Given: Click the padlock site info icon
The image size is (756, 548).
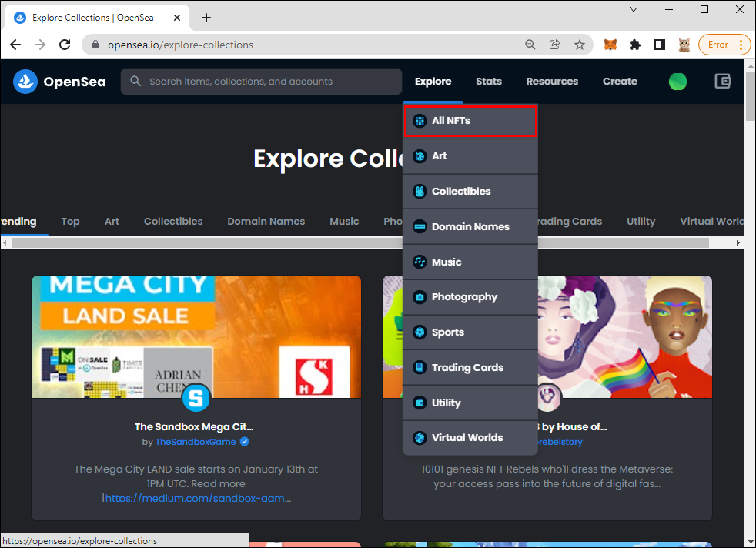Looking at the screenshot, I should (x=95, y=45).
